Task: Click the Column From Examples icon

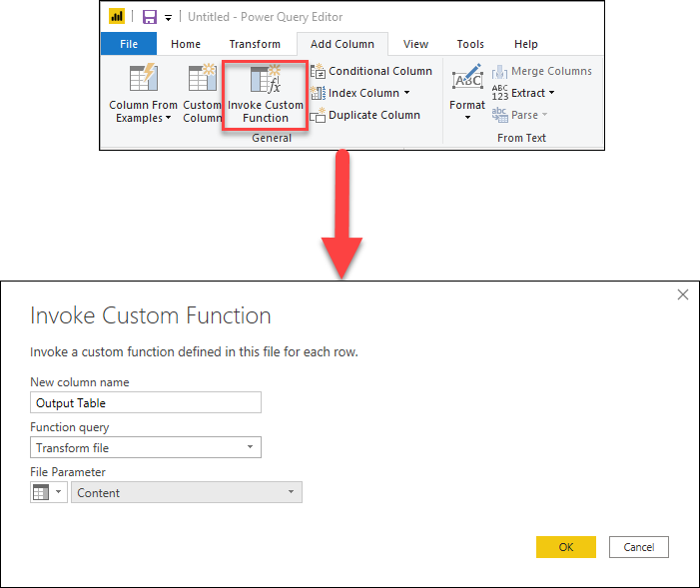Action: (x=144, y=77)
